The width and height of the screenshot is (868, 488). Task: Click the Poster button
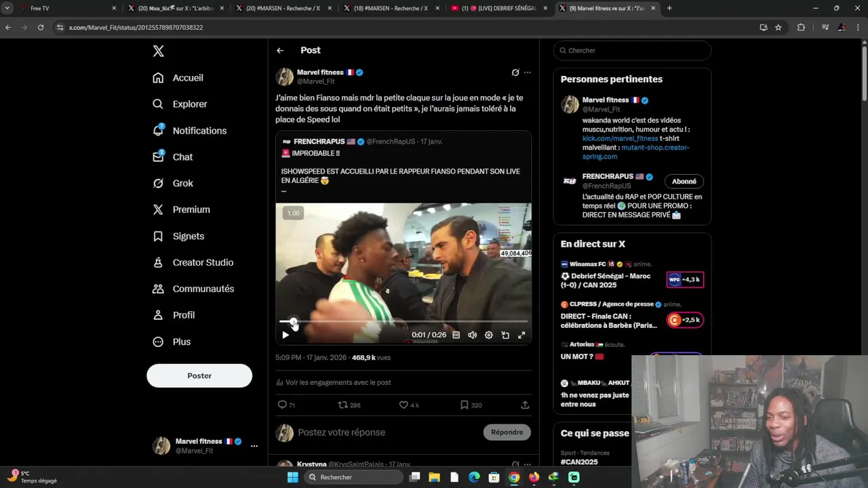[199, 375]
